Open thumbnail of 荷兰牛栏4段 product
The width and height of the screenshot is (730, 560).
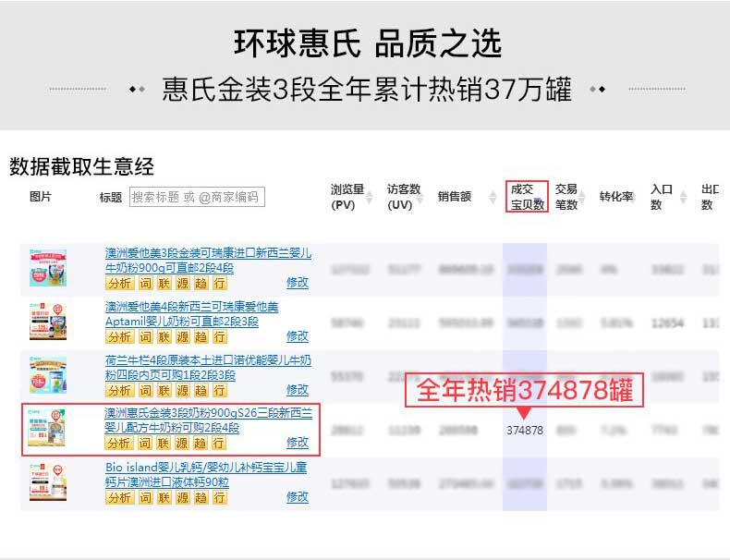(48, 375)
